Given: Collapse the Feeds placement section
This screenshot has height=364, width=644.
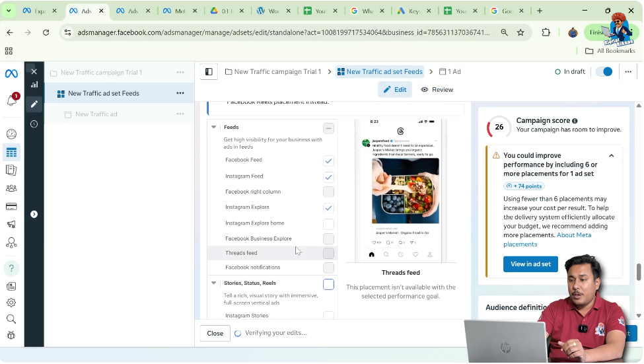Looking at the screenshot, I should click(214, 127).
